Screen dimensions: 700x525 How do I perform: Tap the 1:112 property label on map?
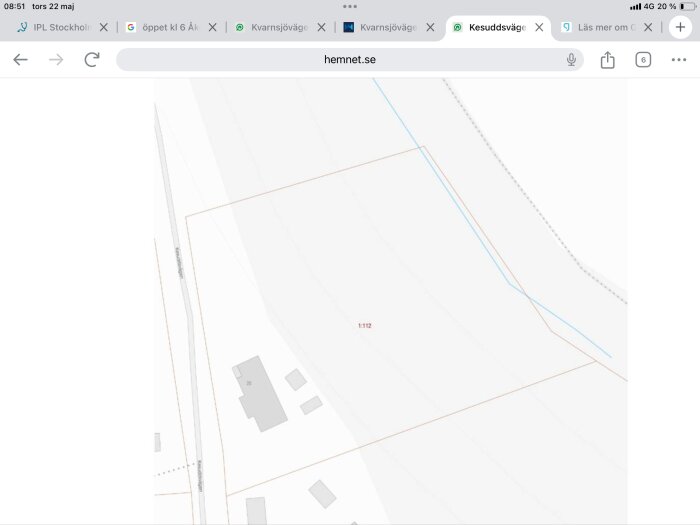click(364, 325)
